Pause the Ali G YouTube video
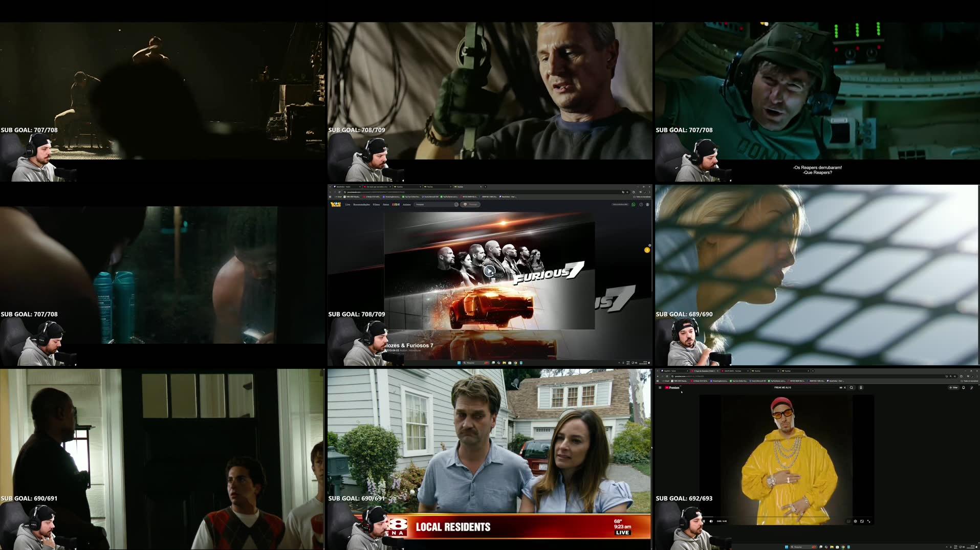 click(x=704, y=521)
